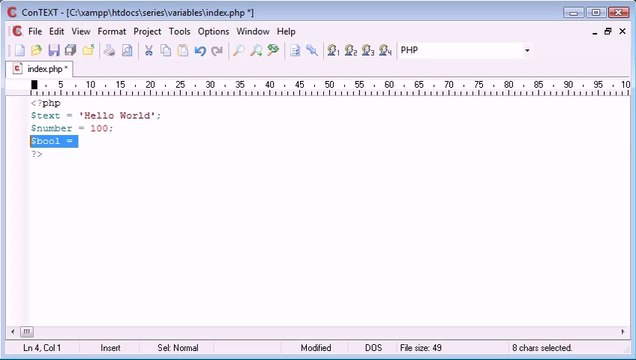636x360 pixels.
Task: Toggle word wrap toolbar icon
Action: 295,50
